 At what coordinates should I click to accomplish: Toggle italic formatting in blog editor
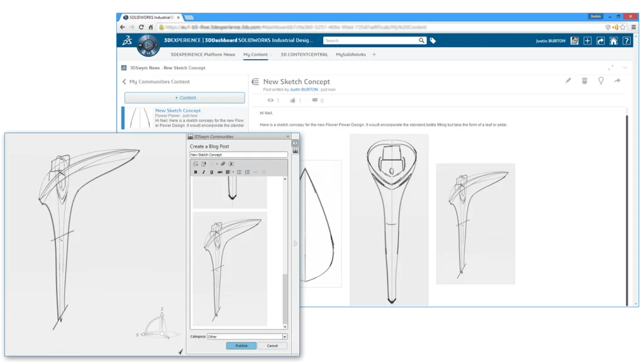click(x=204, y=172)
